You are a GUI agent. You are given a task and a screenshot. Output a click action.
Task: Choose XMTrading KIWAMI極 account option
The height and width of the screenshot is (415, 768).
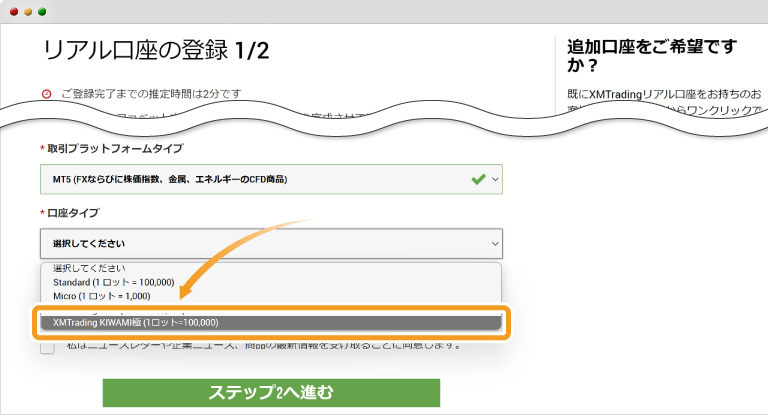pyautogui.click(x=271, y=322)
